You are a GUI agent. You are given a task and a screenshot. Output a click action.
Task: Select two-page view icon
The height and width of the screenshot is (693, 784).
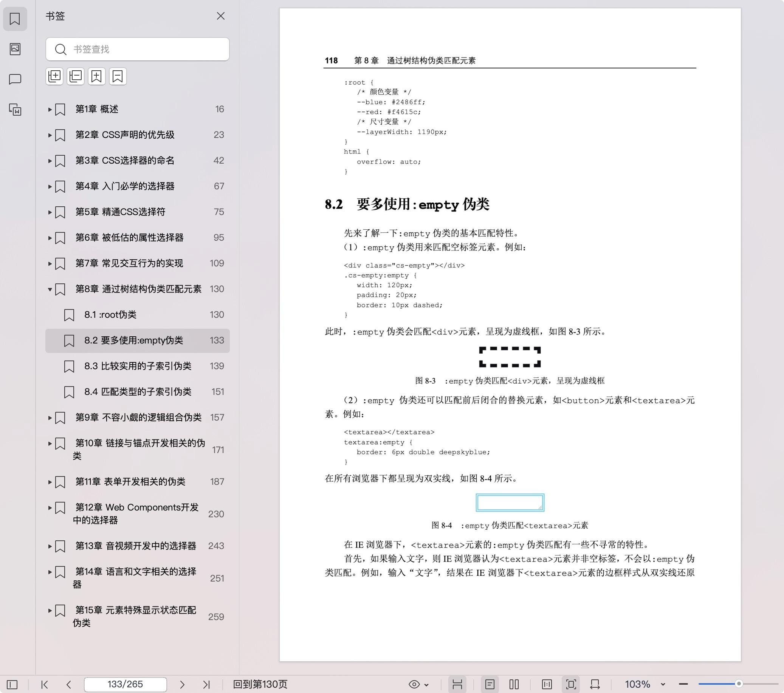click(x=514, y=684)
